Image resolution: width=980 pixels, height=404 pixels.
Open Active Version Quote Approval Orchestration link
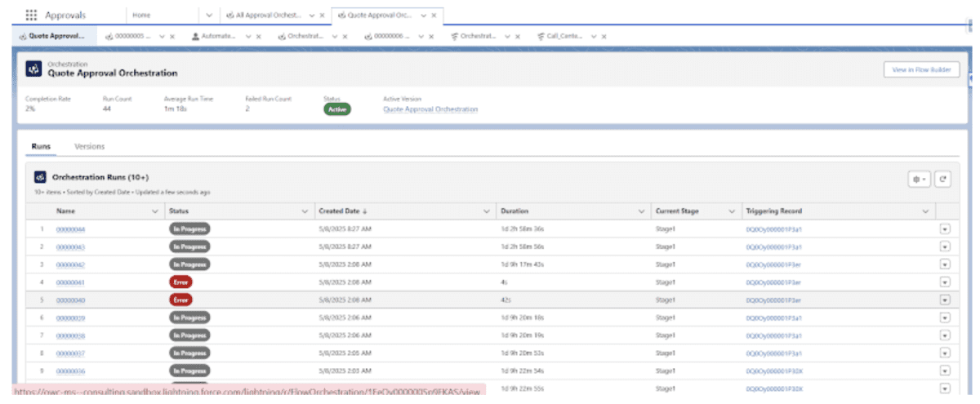click(x=430, y=109)
